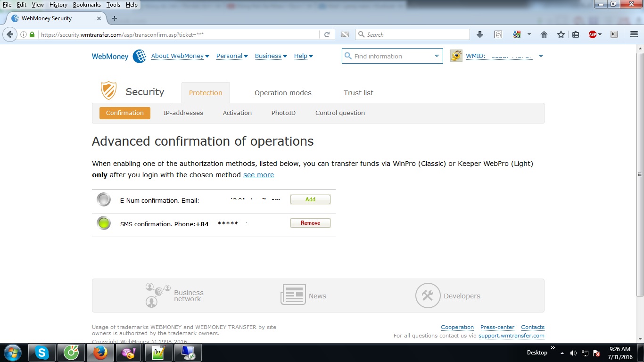The width and height of the screenshot is (644, 362).
Task: Open the Firefox downloads arrow
Action: [x=480, y=34]
